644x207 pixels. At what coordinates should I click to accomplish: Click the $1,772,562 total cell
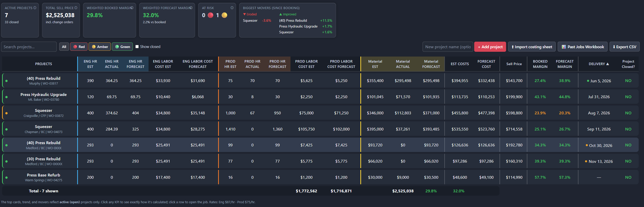pos(306,191)
